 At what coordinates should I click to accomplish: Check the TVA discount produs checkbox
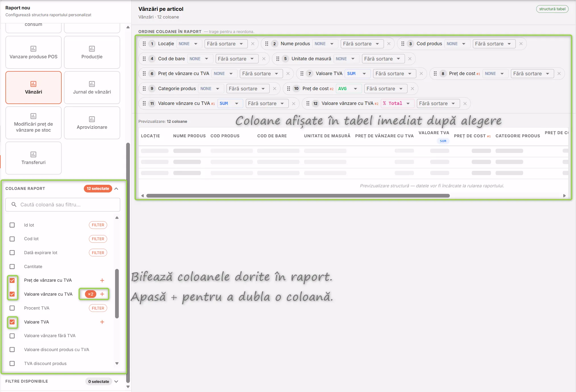pyautogui.click(x=12, y=364)
